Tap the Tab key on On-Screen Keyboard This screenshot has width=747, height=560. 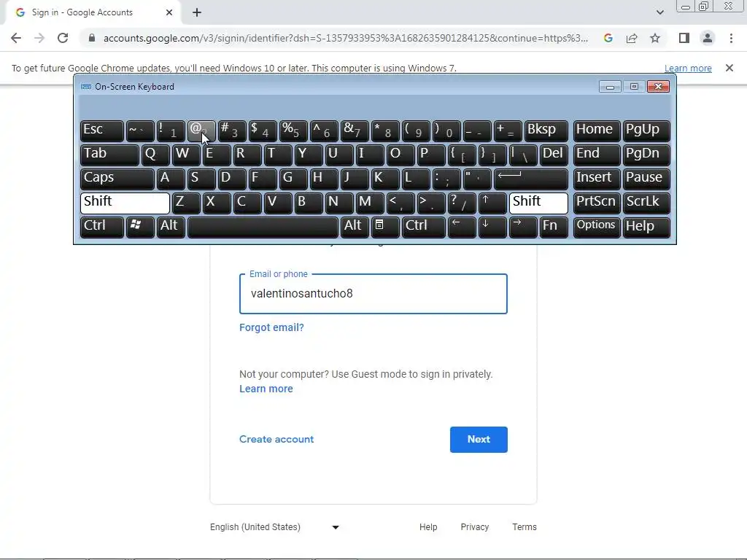(x=109, y=155)
